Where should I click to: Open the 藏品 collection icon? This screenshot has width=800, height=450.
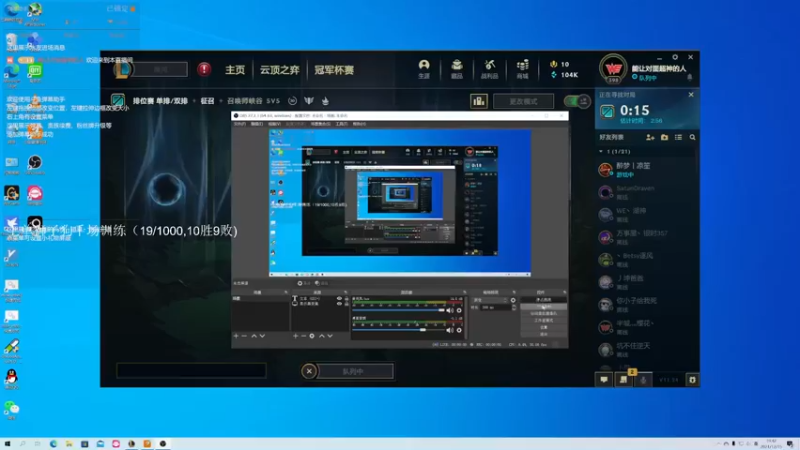(x=457, y=68)
